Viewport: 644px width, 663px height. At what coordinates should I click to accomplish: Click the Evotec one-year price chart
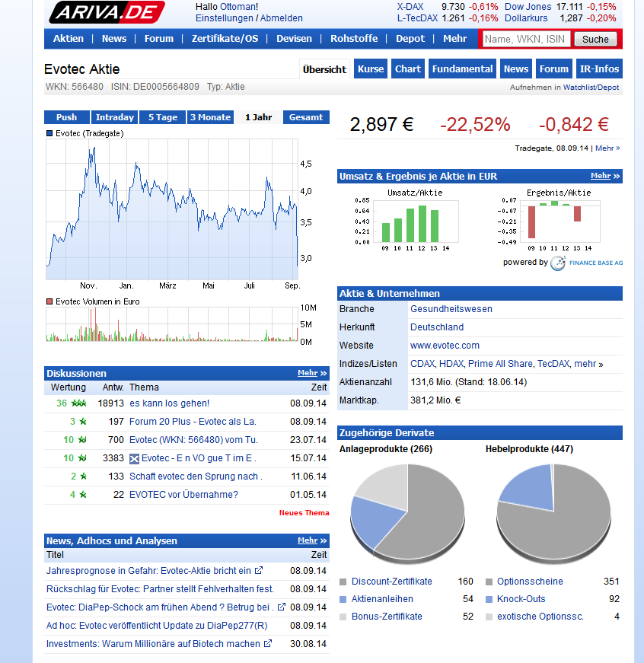(172, 209)
